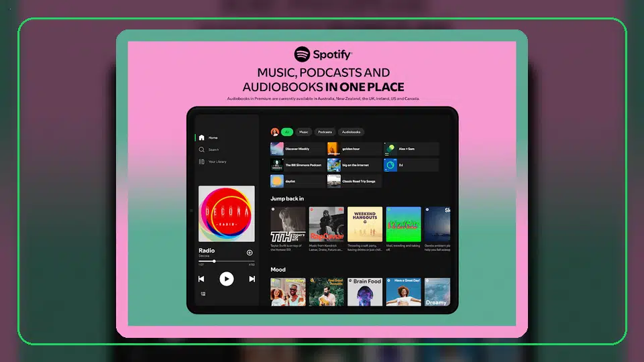
Task: Select the All filter chip
Action: click(287, 132)
